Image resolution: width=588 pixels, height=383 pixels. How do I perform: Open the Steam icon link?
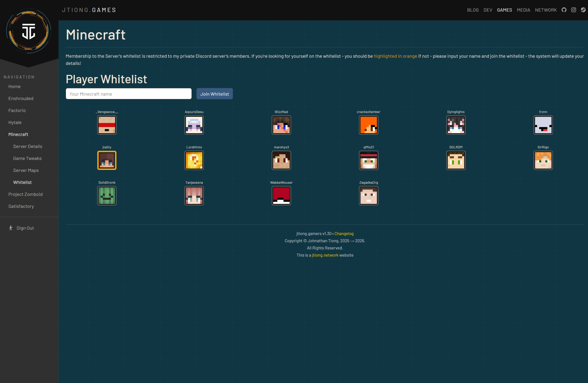[583, 10]
